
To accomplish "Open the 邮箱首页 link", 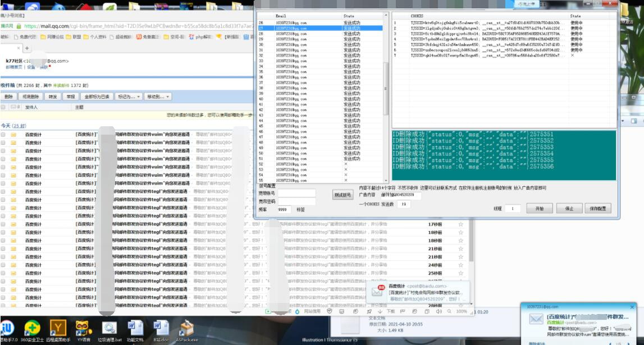I will tap(14, 67).
